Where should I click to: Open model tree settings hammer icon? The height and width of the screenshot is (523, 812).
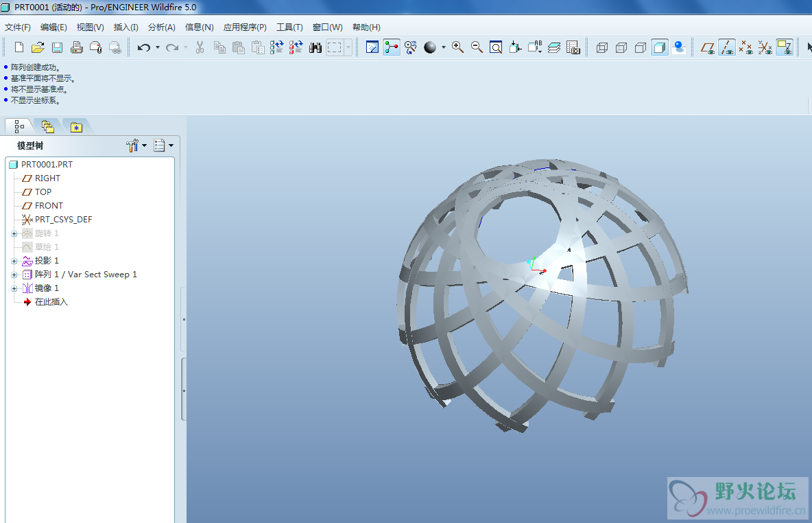pos(132,146)
